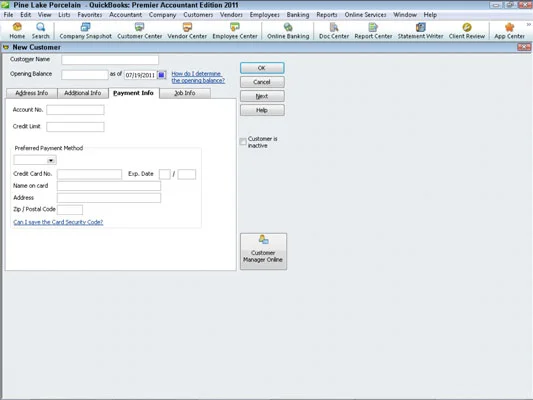Click the Customer Name field

click(x=110, y=60)
